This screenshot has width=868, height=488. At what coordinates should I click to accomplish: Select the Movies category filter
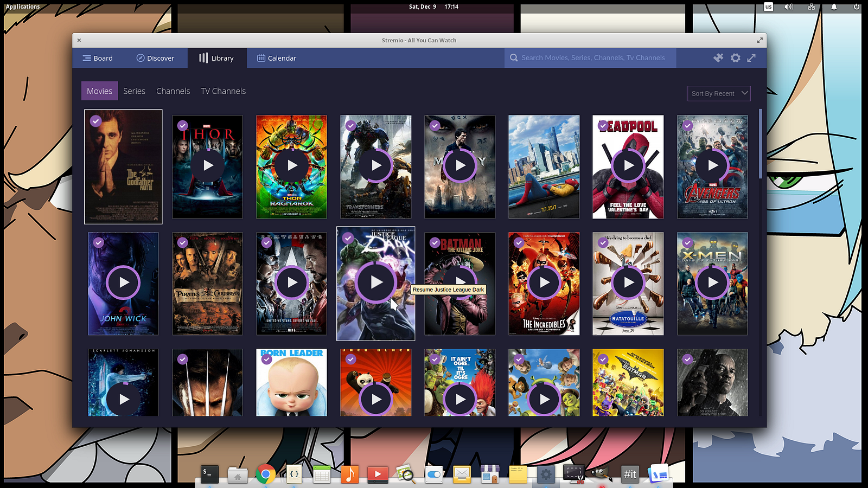tap(99, 91)
